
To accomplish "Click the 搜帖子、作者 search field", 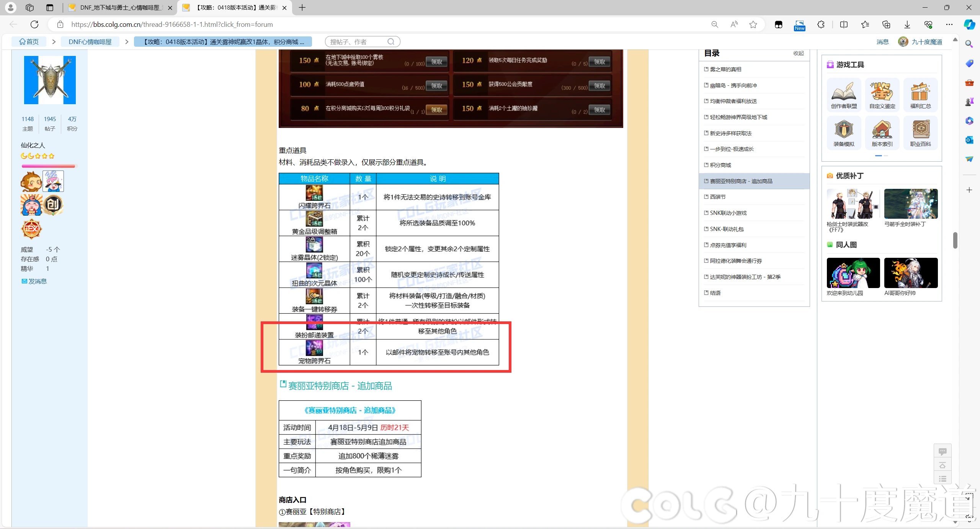I will click(x=362, y=42).
